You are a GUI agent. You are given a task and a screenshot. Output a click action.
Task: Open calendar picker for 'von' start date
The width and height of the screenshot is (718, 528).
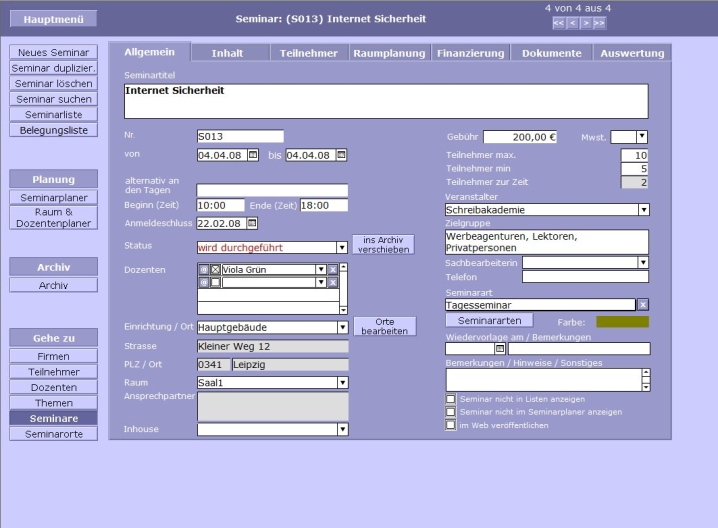coord(253,155)
